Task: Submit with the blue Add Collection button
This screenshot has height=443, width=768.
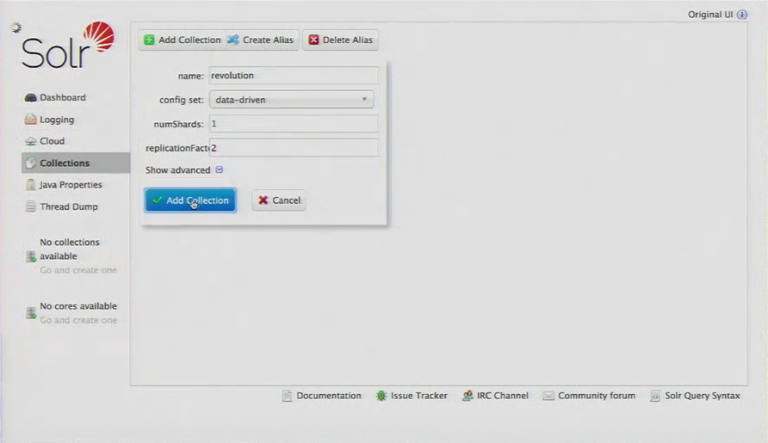Action: [190, 200]
